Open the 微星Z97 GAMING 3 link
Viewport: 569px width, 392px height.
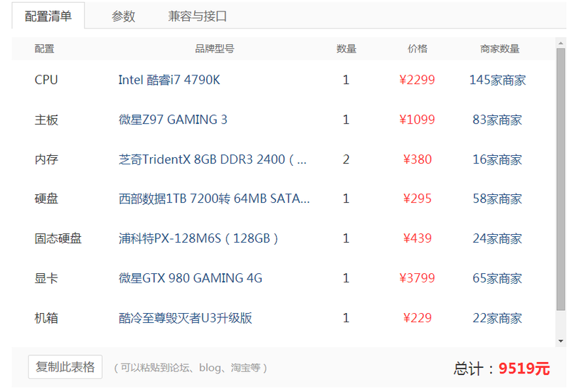pos(173,120)
